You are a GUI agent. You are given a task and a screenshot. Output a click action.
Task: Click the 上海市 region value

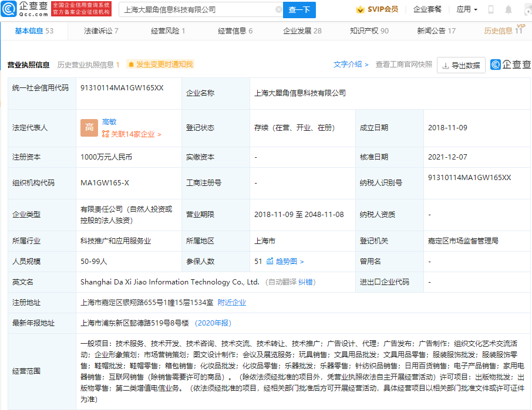(265, 241)
